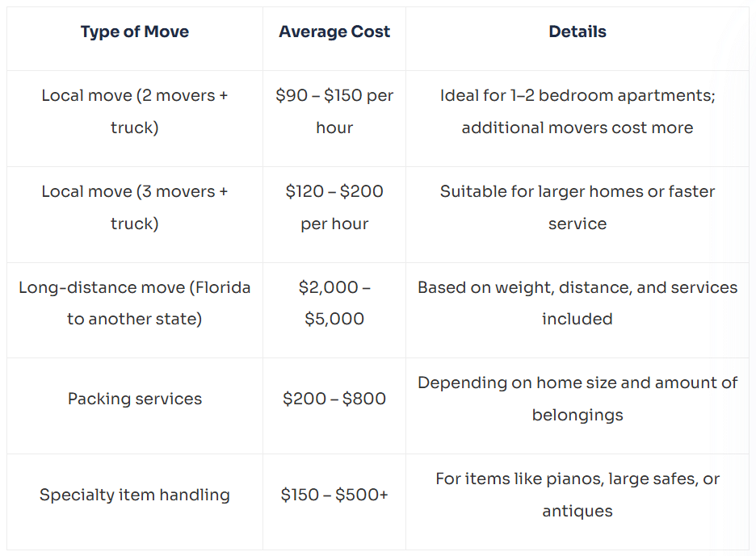Click "Depending on home size and amount of belongings"
This screenshot has height=556, width=756.
click(577, 399)
